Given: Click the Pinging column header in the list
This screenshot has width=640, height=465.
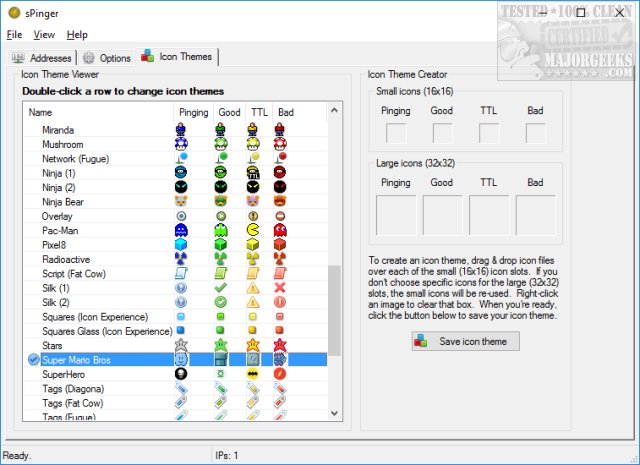Looking at the screenshot, I should [x=193, y=112].
